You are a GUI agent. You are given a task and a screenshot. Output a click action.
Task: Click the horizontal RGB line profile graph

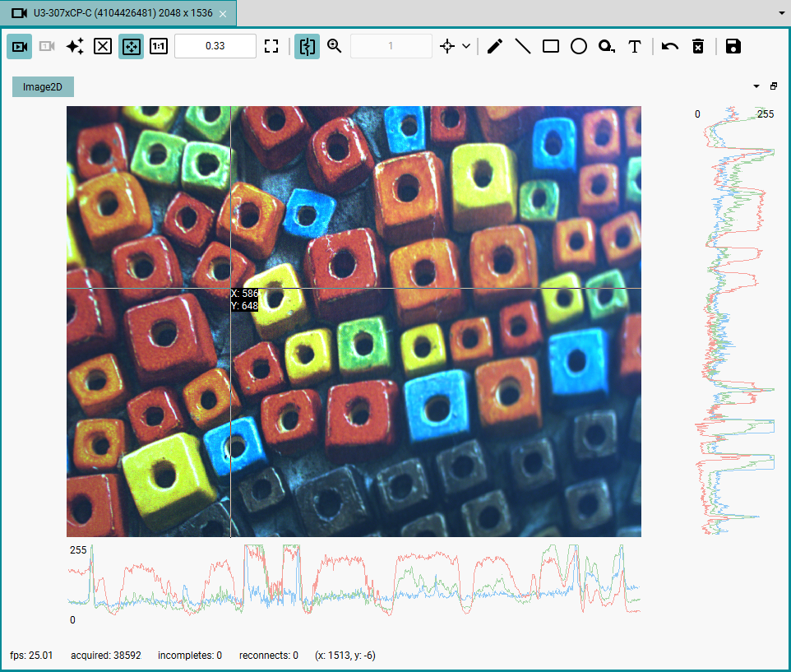click(x=354, y=580)
